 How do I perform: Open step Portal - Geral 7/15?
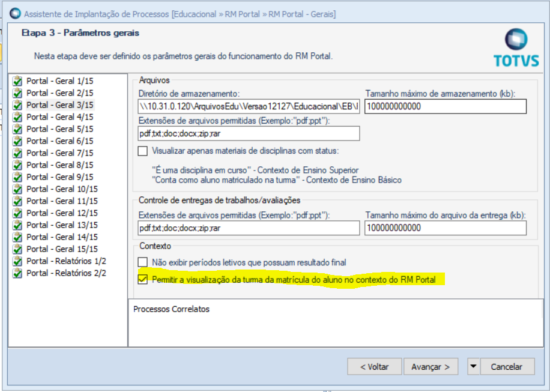[x=60, y=153]
